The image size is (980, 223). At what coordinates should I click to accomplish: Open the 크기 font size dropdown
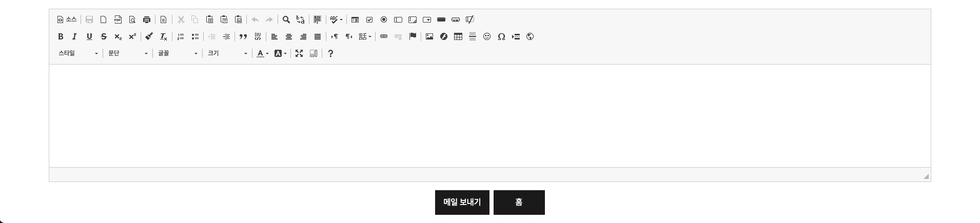(227, 54)
